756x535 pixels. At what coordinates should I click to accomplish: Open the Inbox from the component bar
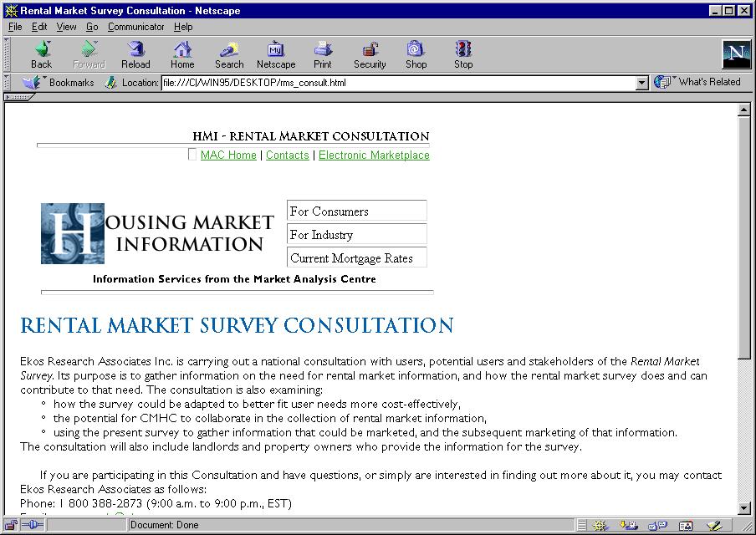[x=629, y=525]
